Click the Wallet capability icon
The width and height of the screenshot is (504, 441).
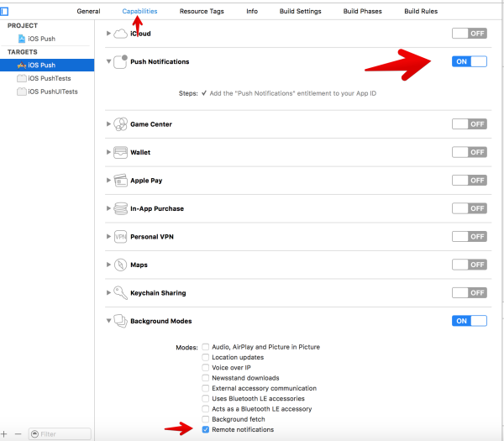tap(120, 153)
